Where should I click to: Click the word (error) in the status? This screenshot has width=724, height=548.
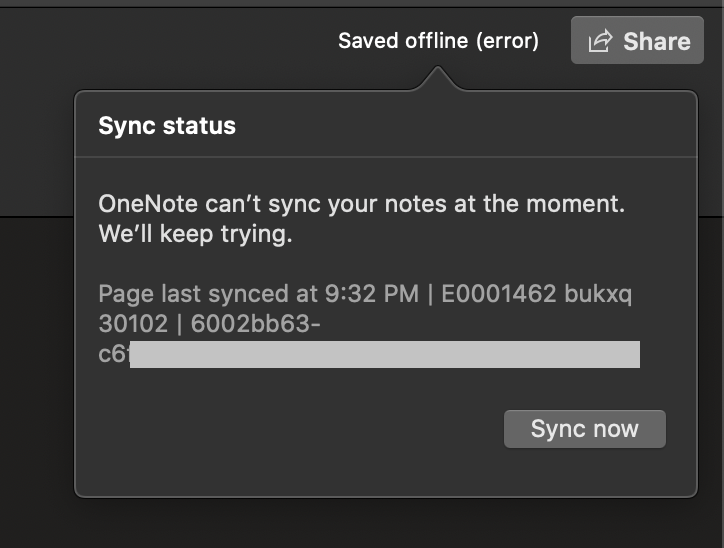pyautogui.click(x=507, y=41)
